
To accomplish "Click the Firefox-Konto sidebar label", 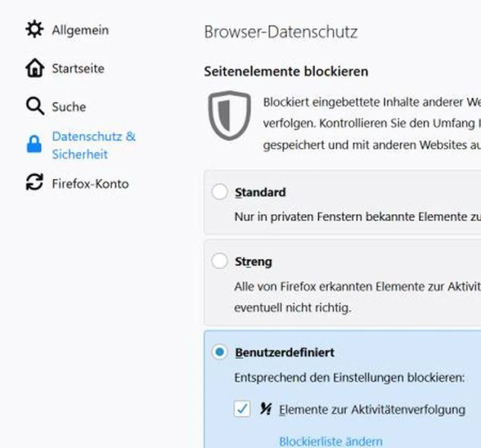I will pos(90,183).
